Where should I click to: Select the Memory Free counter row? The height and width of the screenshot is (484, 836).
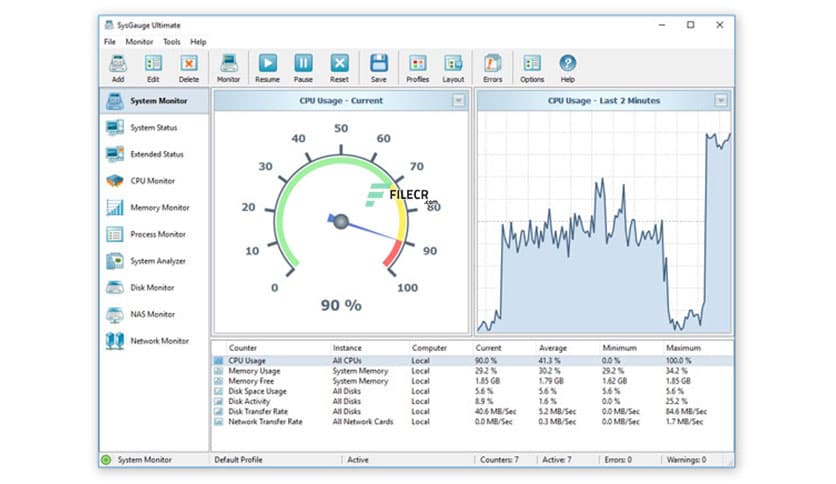coord(473,381)
